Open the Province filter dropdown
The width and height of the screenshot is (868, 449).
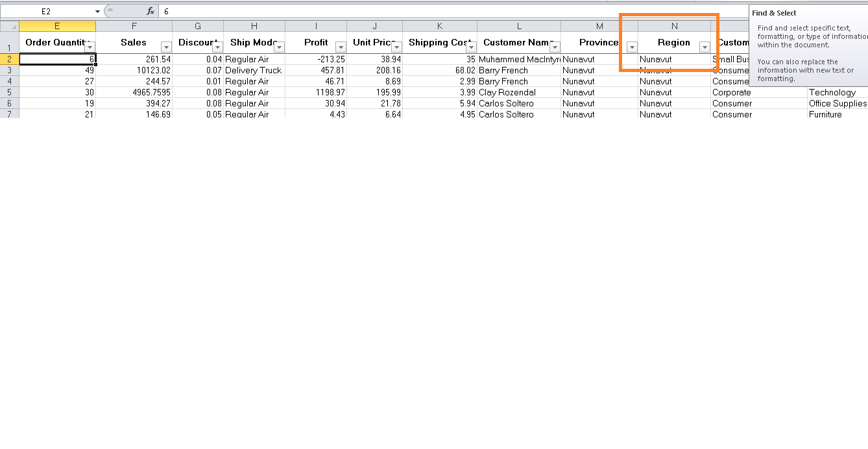(631, 46)
